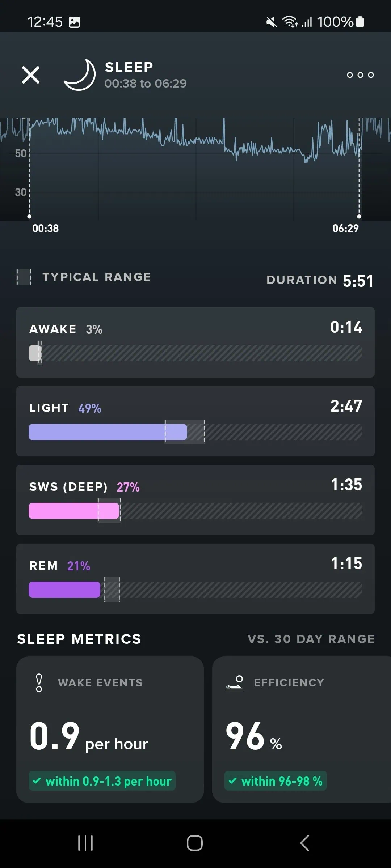Close the sleep detail screen
Viewport: 391px width, 868px height.
pos(31,75)
